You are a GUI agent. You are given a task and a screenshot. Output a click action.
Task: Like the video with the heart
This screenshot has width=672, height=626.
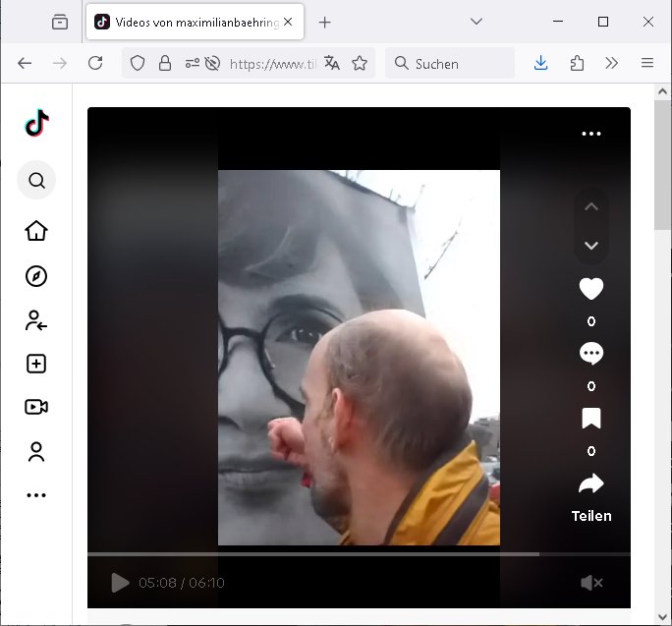point(590,289)
